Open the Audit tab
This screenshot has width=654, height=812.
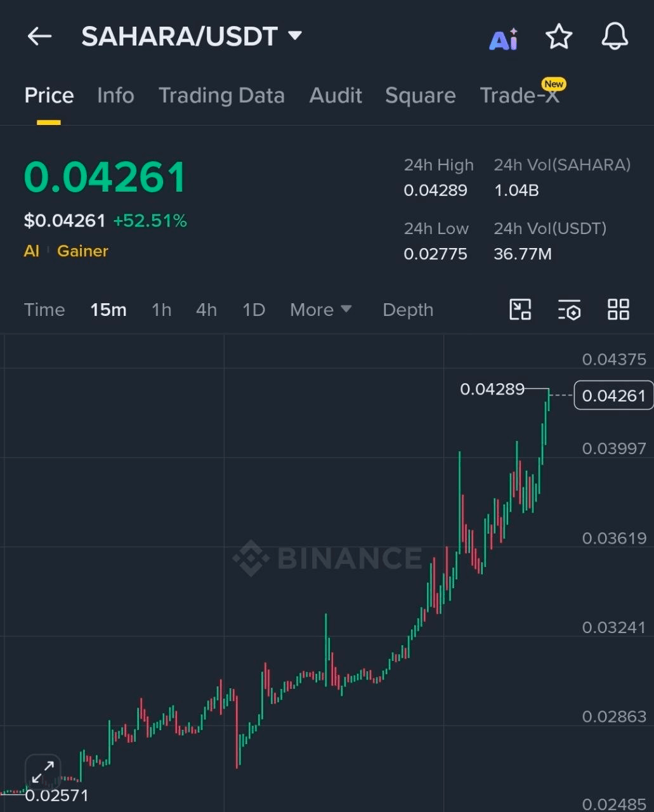[x=336, y=96]
